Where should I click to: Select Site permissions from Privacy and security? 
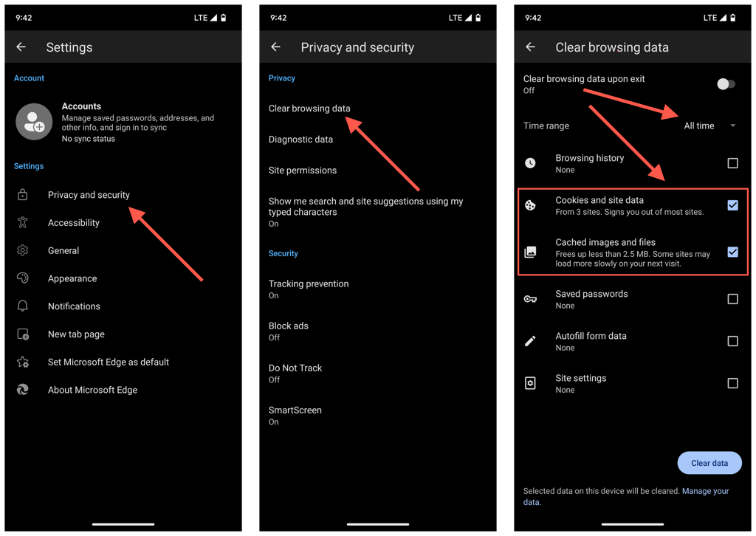pos(302,170)
